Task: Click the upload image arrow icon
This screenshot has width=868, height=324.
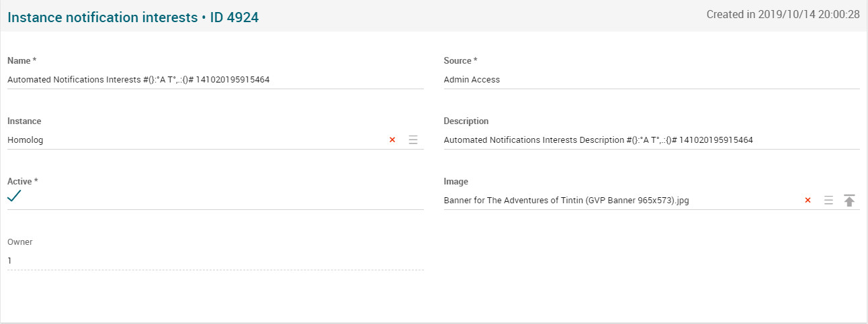Action: pyautogui.click(x=849, y=201)
